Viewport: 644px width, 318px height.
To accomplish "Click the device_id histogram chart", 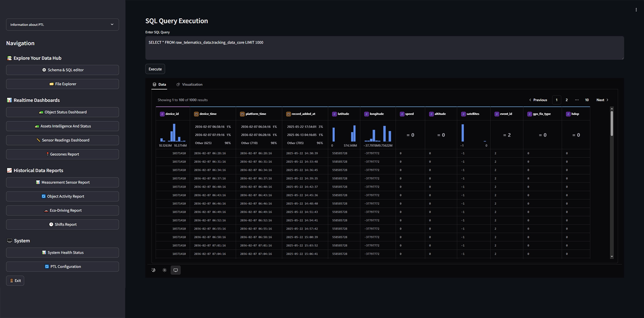I will [173, 133].
